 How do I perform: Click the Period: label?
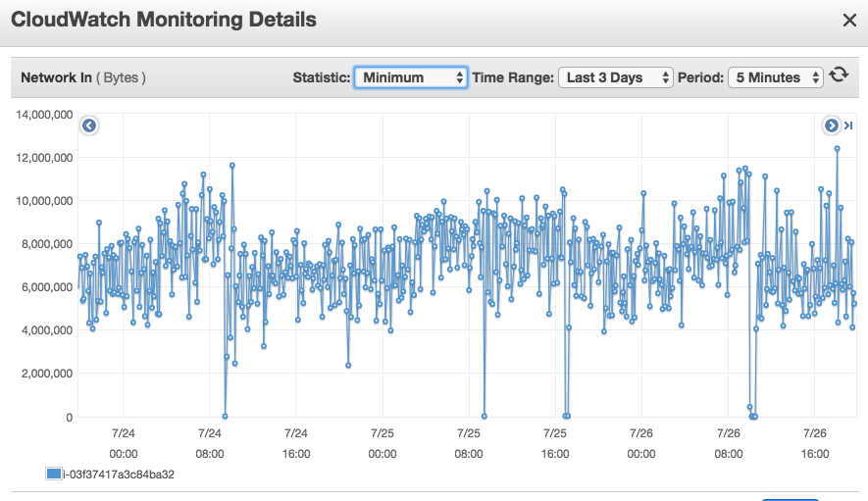click(x=700, y=77)
